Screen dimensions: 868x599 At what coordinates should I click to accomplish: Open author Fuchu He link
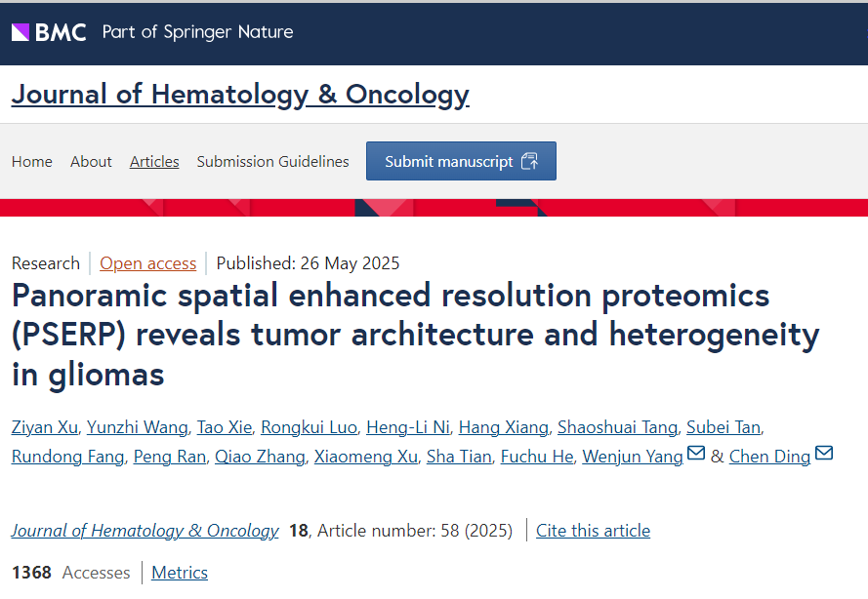(x=537, y=457)
